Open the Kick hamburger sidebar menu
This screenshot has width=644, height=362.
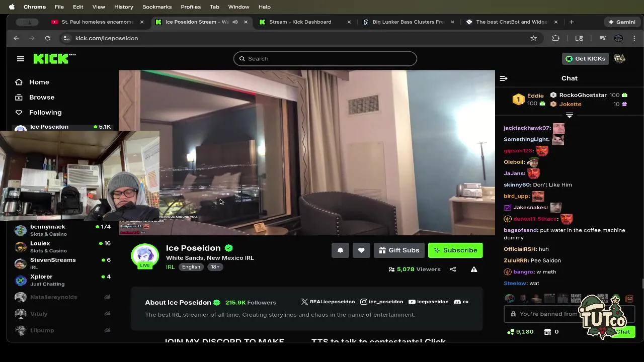click(x=21, y=59)
